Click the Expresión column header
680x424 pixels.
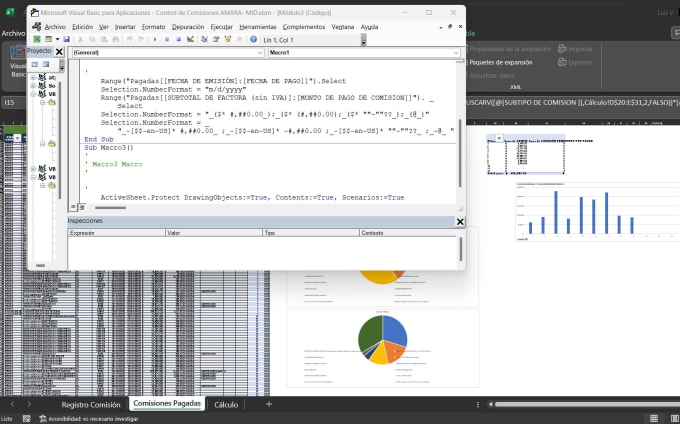pyautogui.click(x=116, y=233)
